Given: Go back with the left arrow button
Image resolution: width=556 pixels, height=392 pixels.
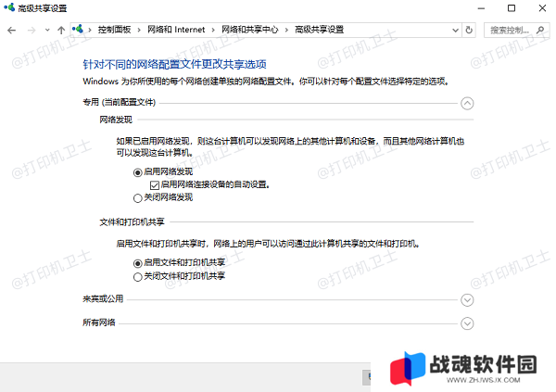Looking at the screenshot, I should pos(11,31).
